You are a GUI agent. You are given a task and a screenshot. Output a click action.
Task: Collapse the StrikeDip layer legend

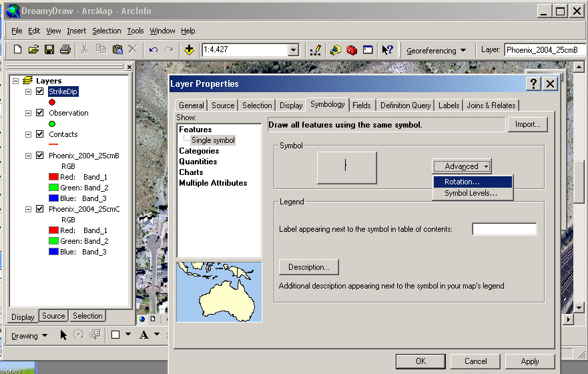[x=28, y=91]
